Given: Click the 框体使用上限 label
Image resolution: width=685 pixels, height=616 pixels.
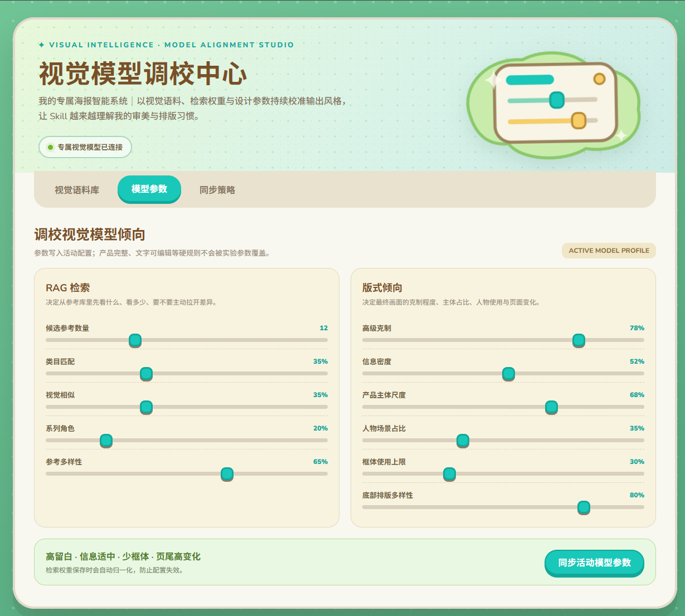Looking at the screenshot, I should tap(384, 462).
